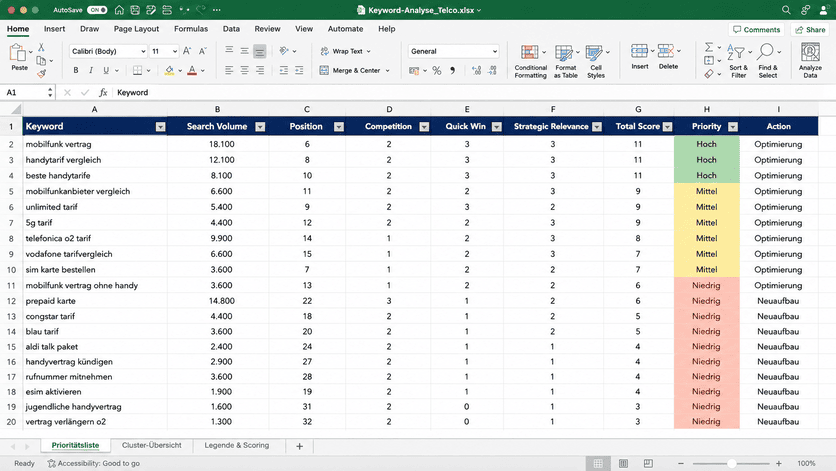This screenshot has height=471, width=836.
Task: Click the Insert cells icon
Action: [x=639, y=52]
